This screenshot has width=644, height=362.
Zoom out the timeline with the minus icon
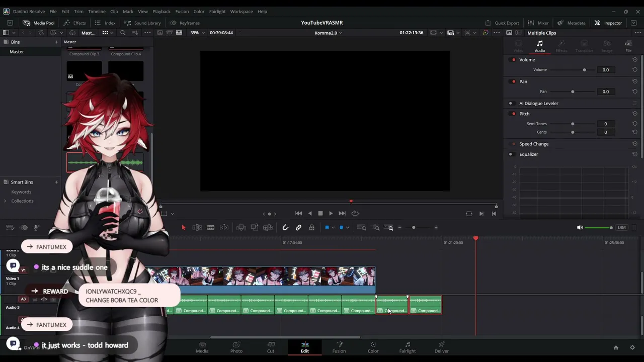[x=400, y=228]
